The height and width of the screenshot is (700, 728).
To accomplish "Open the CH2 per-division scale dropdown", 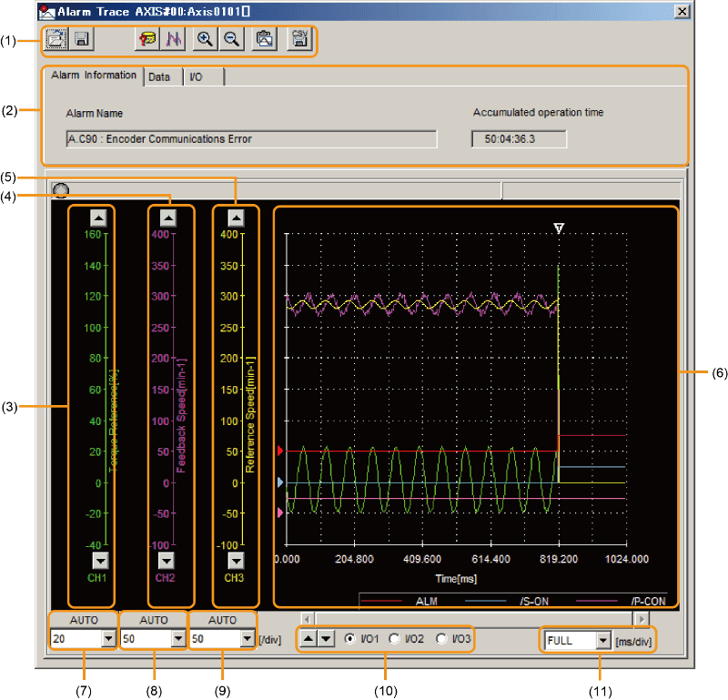I will pyautogui.click(x=177, y=639).
